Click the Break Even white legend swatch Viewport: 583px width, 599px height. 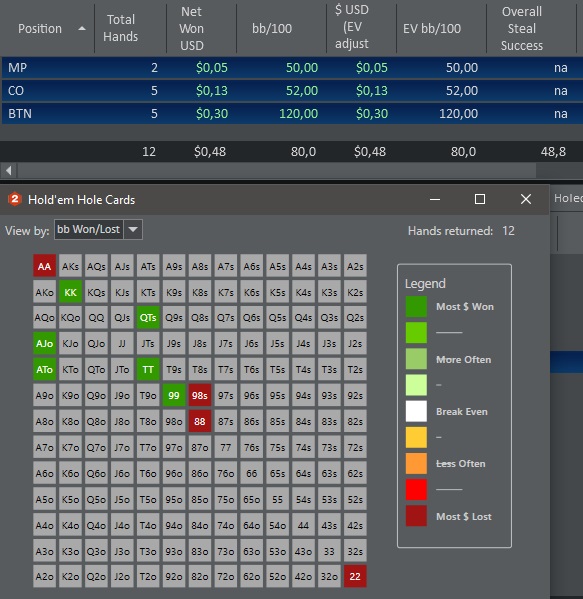point(416,411)
